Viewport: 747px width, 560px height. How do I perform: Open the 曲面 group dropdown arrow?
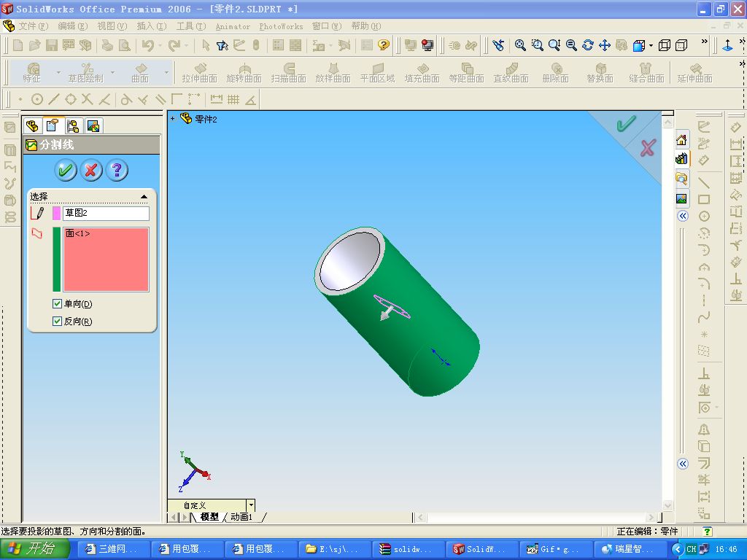pyautogui.click(x=166, y=72)
